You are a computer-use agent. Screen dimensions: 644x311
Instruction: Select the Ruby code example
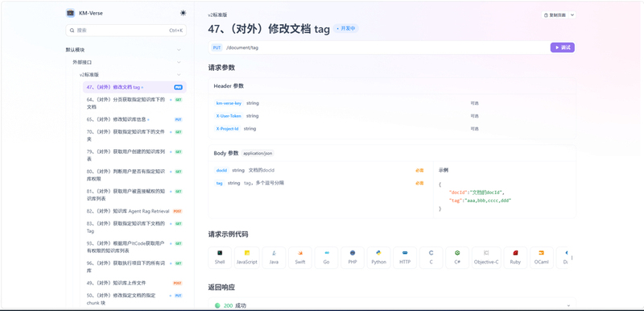pos(515,258)
